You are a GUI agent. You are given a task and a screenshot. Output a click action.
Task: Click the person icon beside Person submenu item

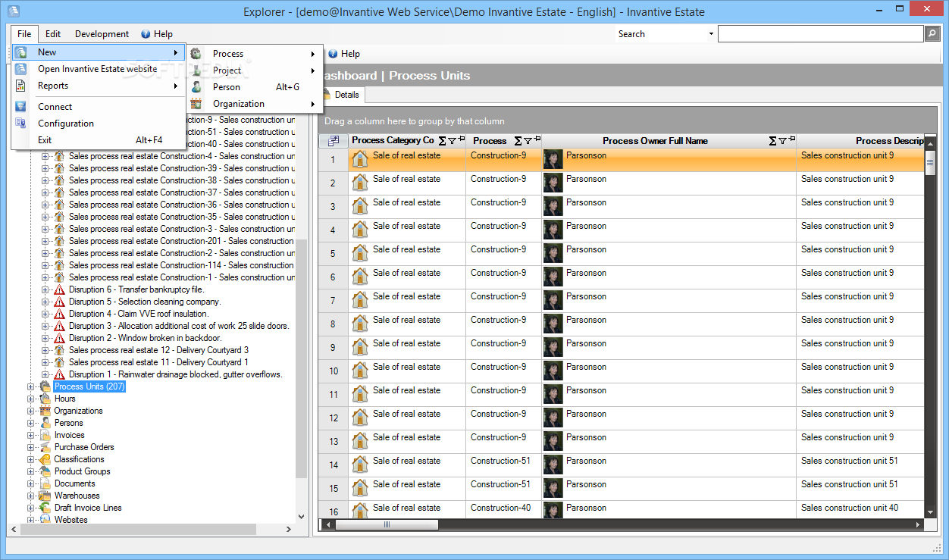coord(196,87)
